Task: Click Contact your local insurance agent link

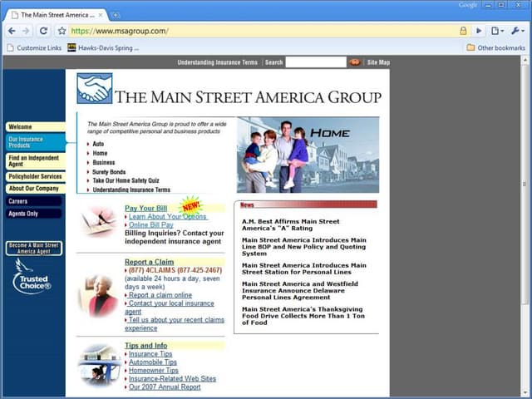Action: pos(170,308)
